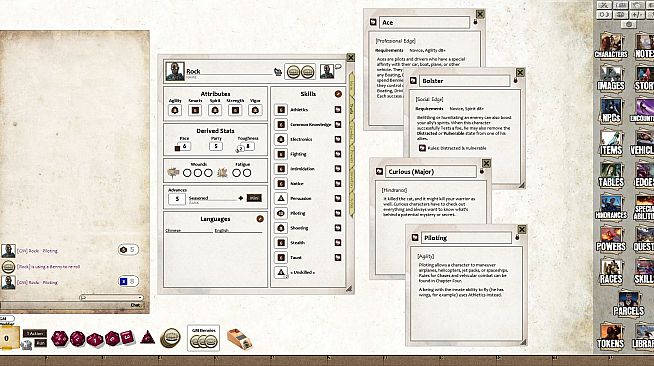Open the Items library in the sidebar
This screenshot has height=366, width=654.
point(611,143)
